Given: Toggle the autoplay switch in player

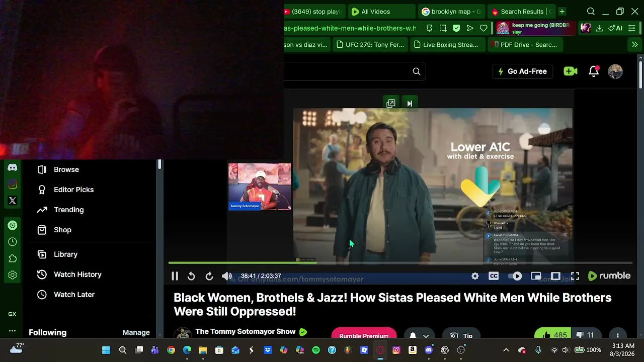Looking at the screenshot, I should (515, 276).
